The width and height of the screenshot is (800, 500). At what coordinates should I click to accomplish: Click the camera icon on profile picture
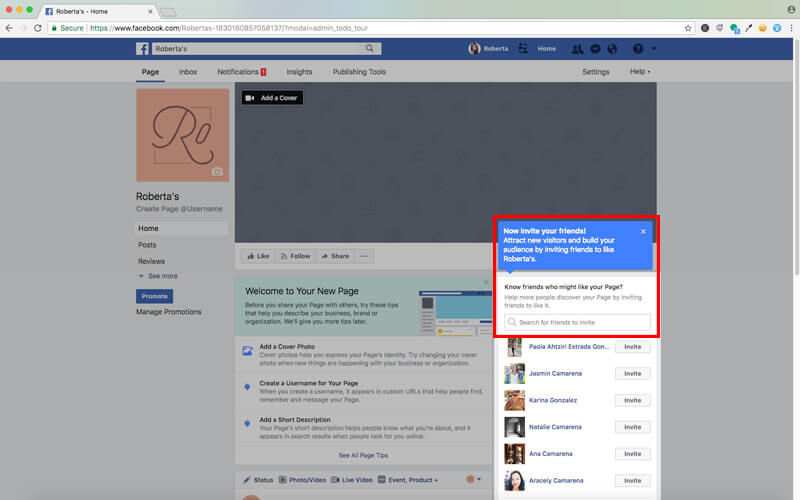click(x=217, y=172)
